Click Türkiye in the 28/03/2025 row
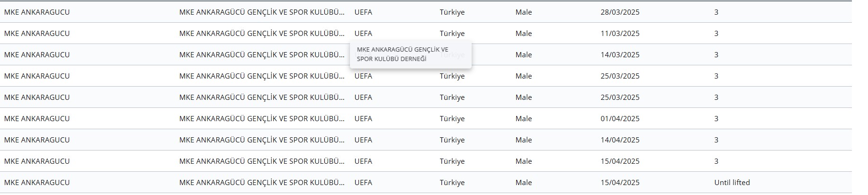The height and width of the screenshot is (195, 868). 452,12
